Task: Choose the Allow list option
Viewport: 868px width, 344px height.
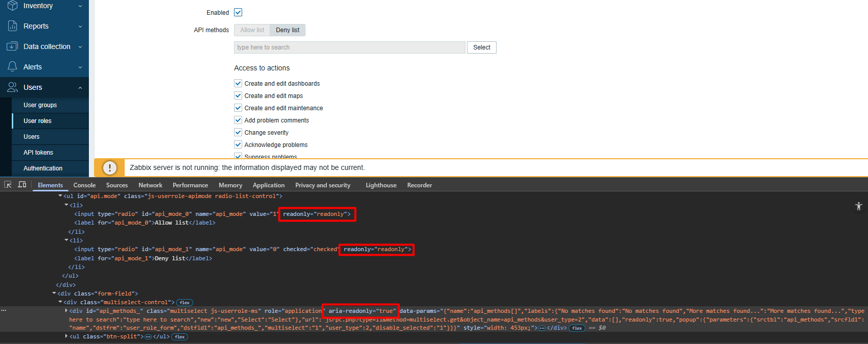Action: (x=252, y=30)
